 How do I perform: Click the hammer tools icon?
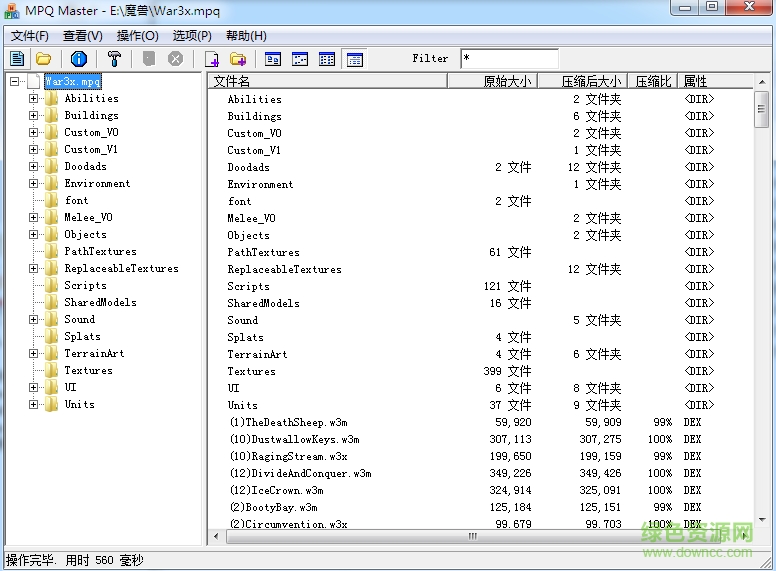[114, 59]
